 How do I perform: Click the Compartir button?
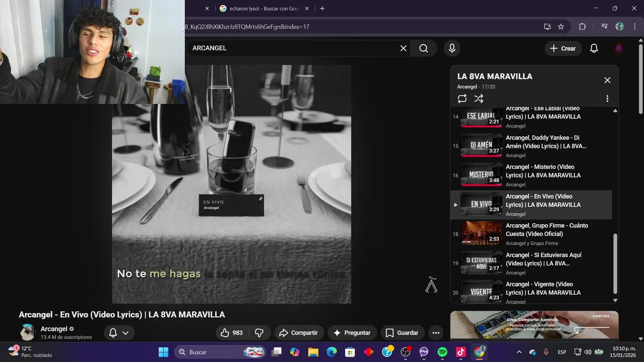pos(298,333)
